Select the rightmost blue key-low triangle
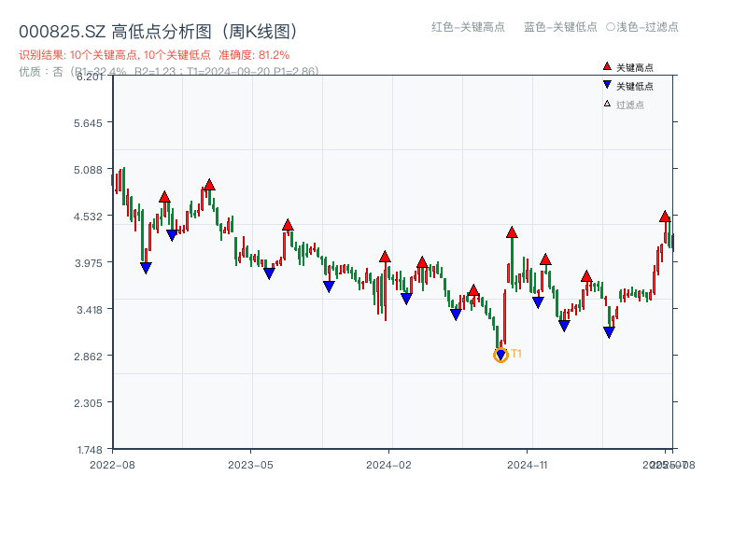This screenshot has width=747, height=560. (x=609, y=332)
